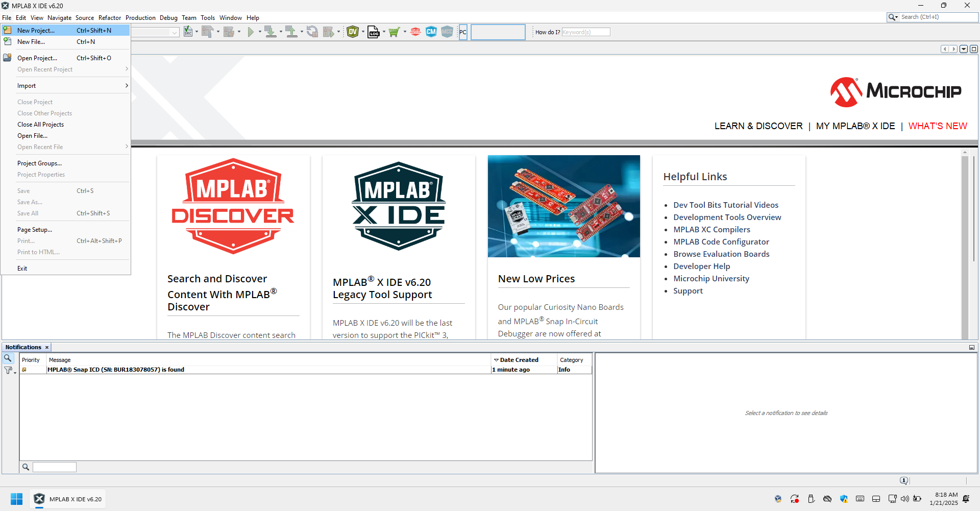This screenshot has height=511, width=980.
Task: Open the MY MPLAB® X IDE link
Action: [855, 126]
